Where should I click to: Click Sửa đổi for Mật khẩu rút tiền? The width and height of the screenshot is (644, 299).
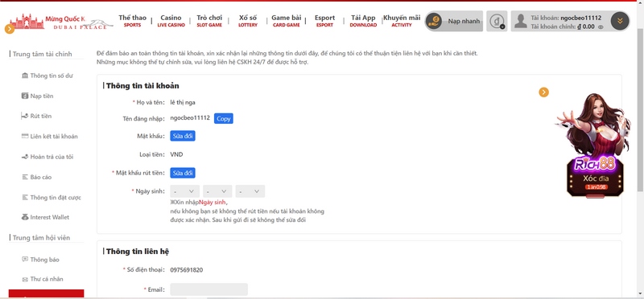pos(183,173)
